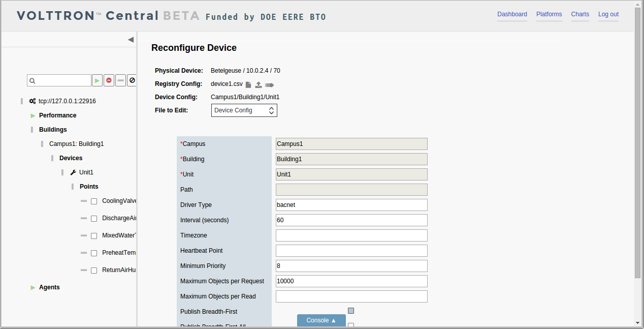Viewport: 644px width, 329px height.
Task: Click the Log out link
Action: (x=608, y=14)
